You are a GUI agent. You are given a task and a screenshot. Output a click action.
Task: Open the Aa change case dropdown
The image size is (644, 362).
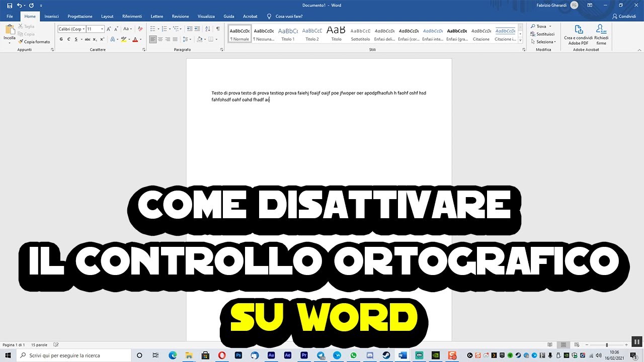point(127,29)
